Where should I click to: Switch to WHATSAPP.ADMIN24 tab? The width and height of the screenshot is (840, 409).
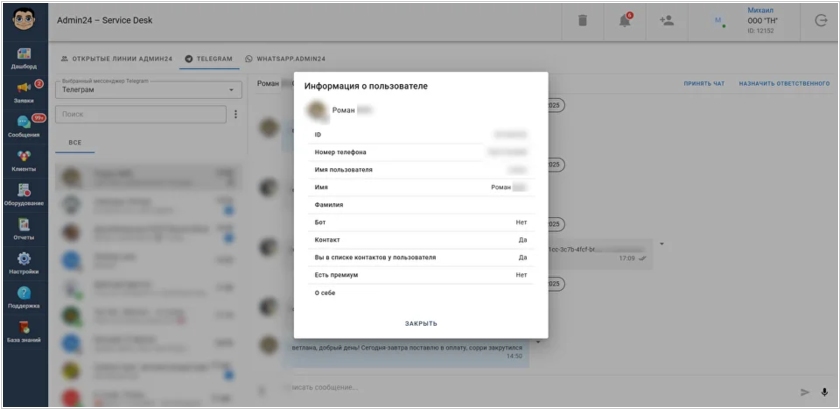[x=285, y=59]
